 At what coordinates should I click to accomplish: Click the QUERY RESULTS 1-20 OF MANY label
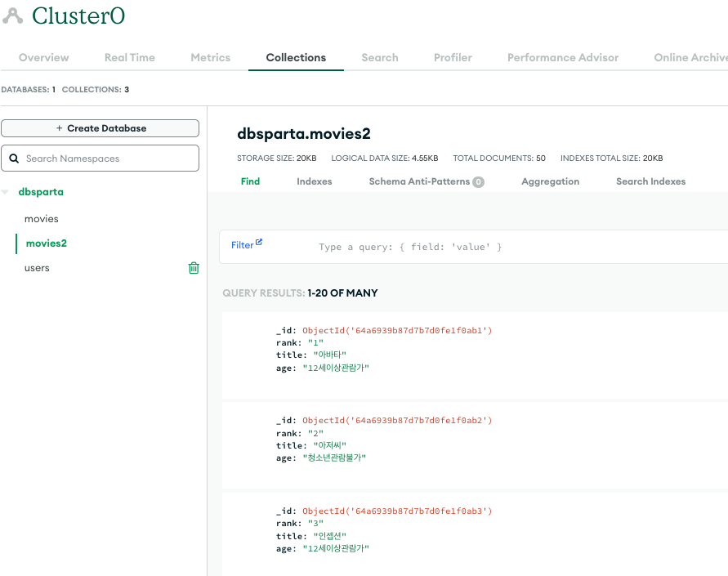(300, 293)
